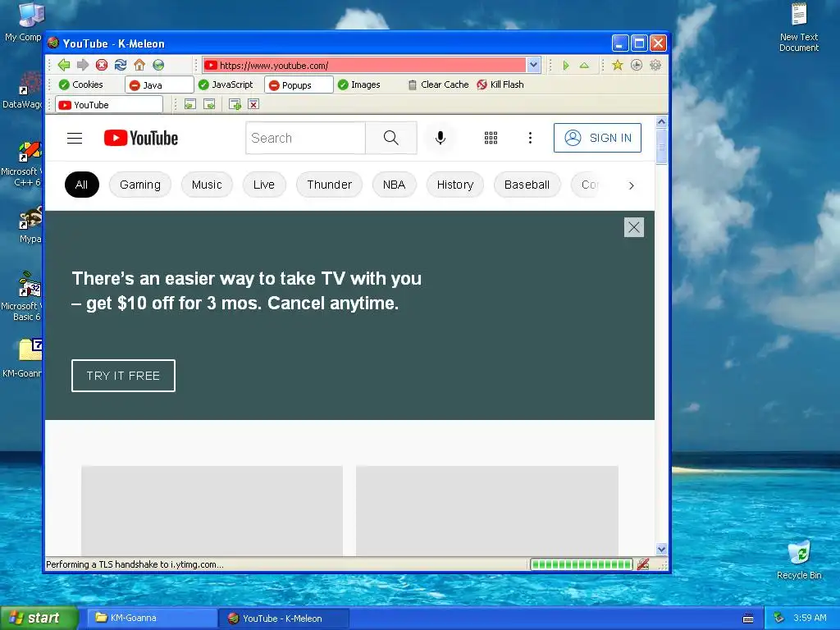Click the YouTube logo
Image resolution: width=840 pixels, height=630 pixels.
141,138
